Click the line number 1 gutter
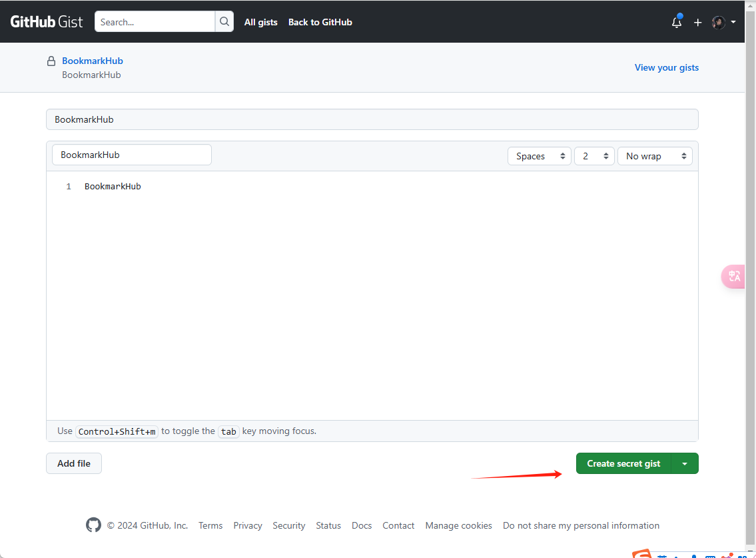756x558 pixels. (69, 186)
